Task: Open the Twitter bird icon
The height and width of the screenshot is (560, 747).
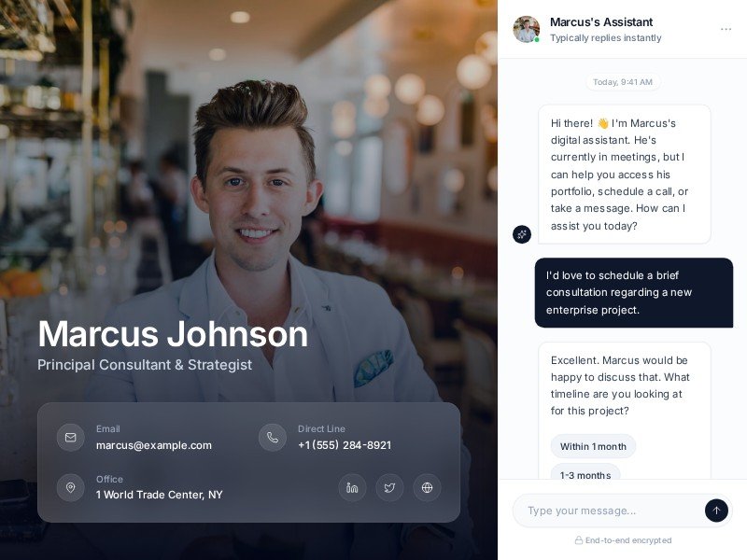Action: tap(389, 487)
